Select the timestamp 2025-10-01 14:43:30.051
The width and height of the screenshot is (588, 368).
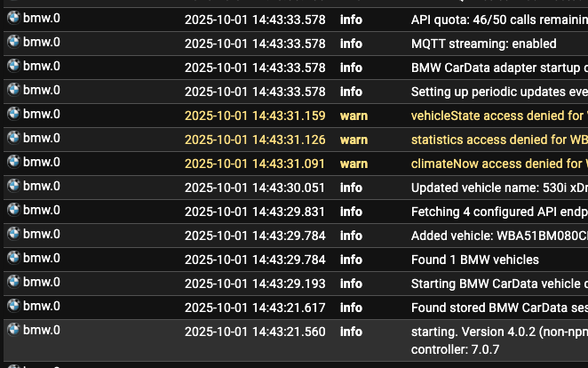click(255, 188)
